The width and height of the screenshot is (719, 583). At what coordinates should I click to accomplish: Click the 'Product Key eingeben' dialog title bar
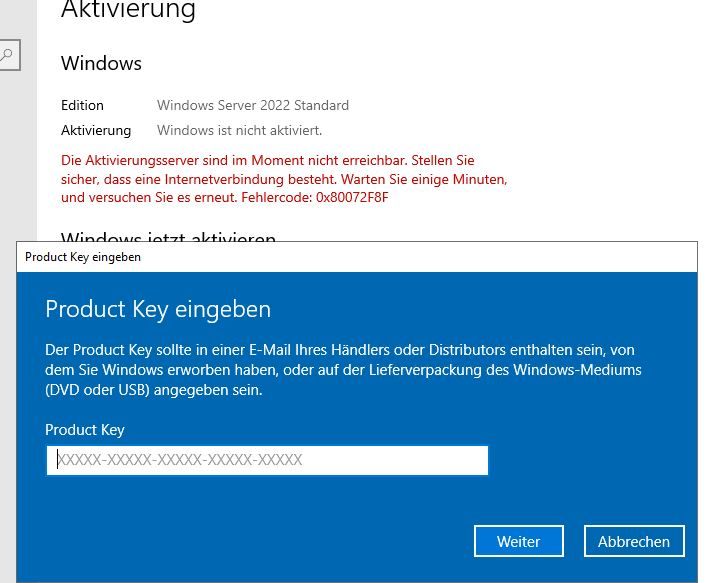pyautogui.click(x=357, y=257)
